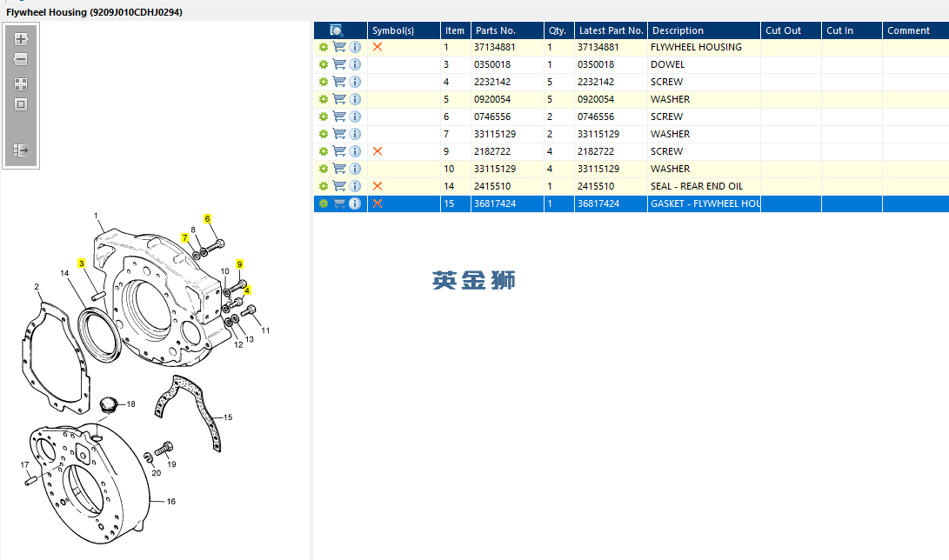Screen dimensions: 949x560
Task: Click the Cut Out column header
Action: (x=791, y=30)
